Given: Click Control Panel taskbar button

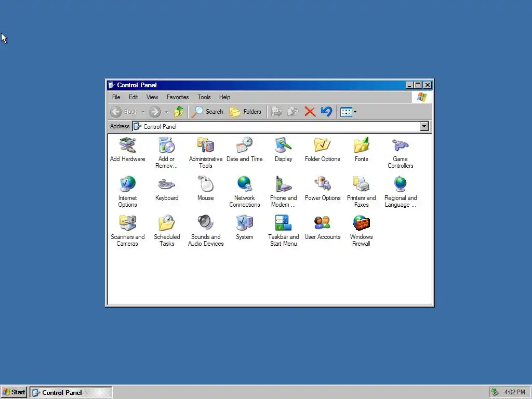Looking at the screenshot, I should 71,392.
